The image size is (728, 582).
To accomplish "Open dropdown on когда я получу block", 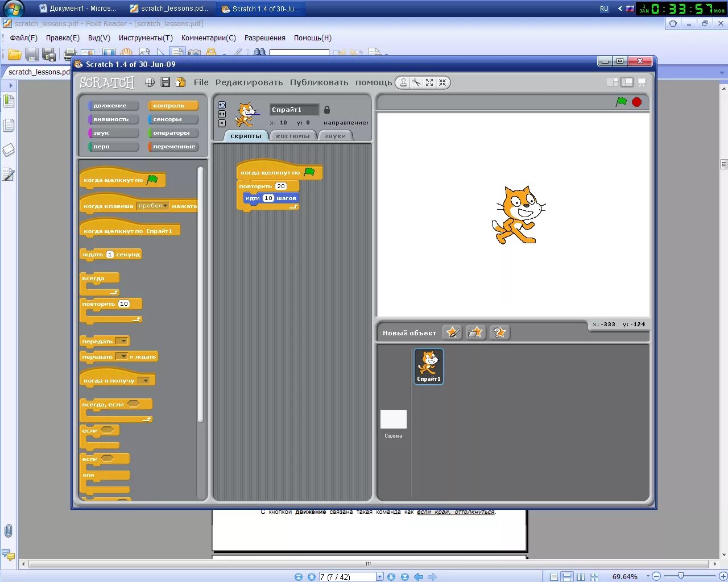I will pos(144,381).
